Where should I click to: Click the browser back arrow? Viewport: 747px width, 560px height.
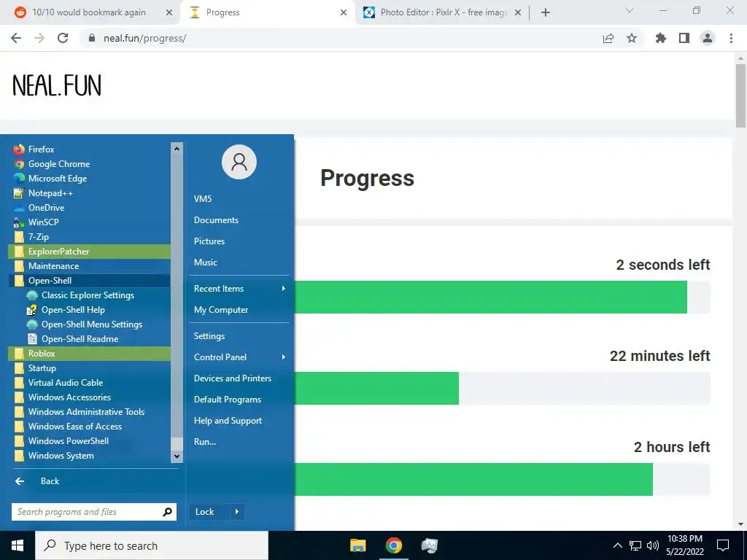click(16, 38)
